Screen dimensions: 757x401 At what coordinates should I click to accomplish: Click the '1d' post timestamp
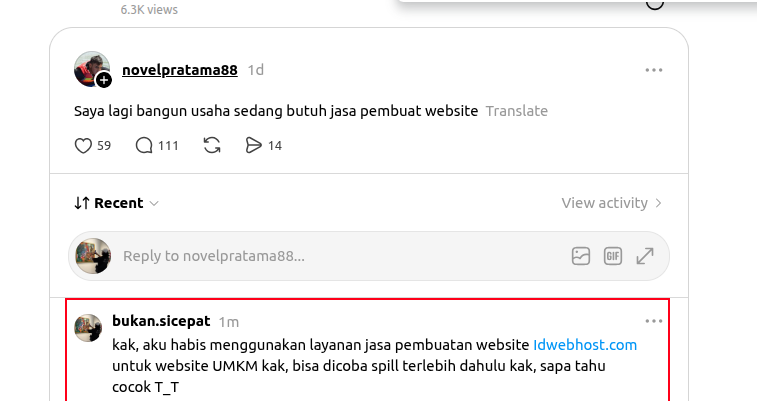(255, 70)
